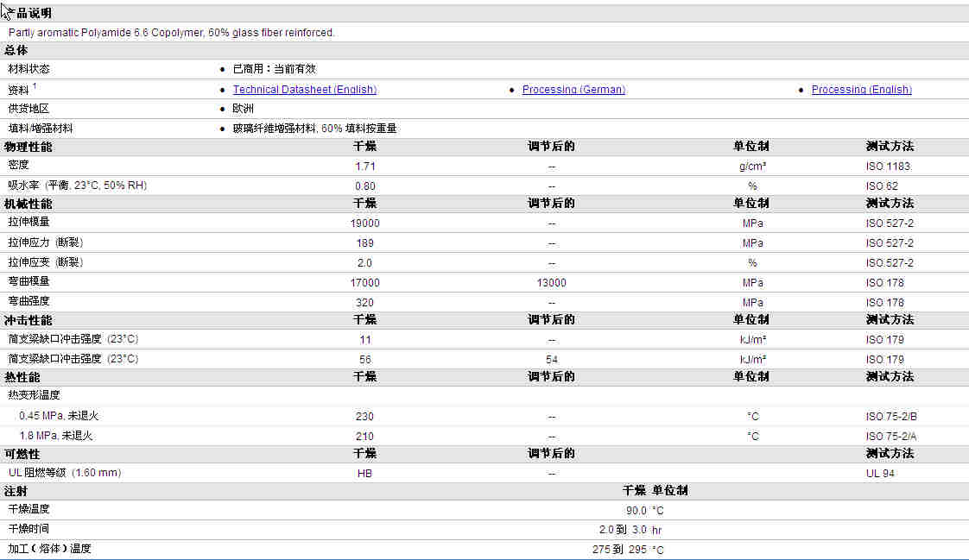Click the 注射 section heading

coord(16,491)
